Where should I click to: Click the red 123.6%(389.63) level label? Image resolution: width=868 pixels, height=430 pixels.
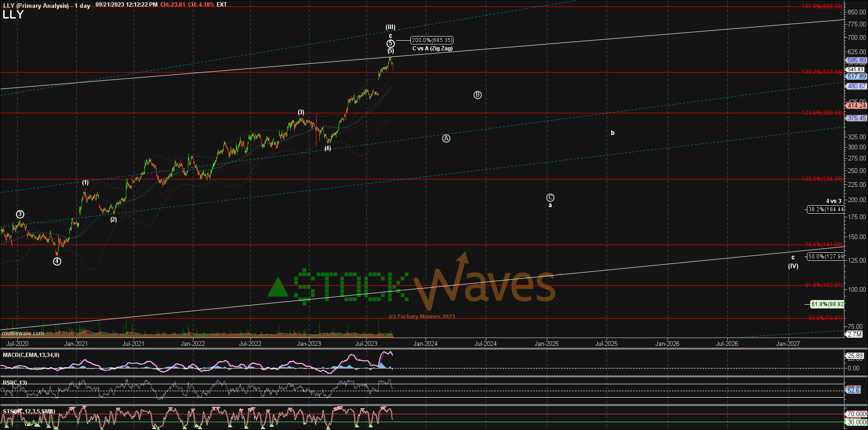point(823,113)
